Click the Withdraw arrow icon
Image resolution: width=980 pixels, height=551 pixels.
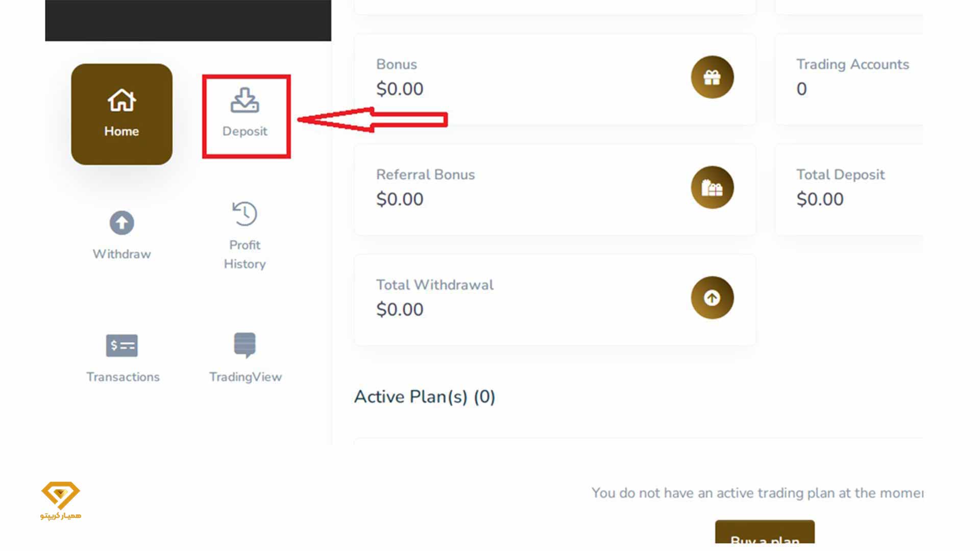pyautogui.click(x=121, y=223)
